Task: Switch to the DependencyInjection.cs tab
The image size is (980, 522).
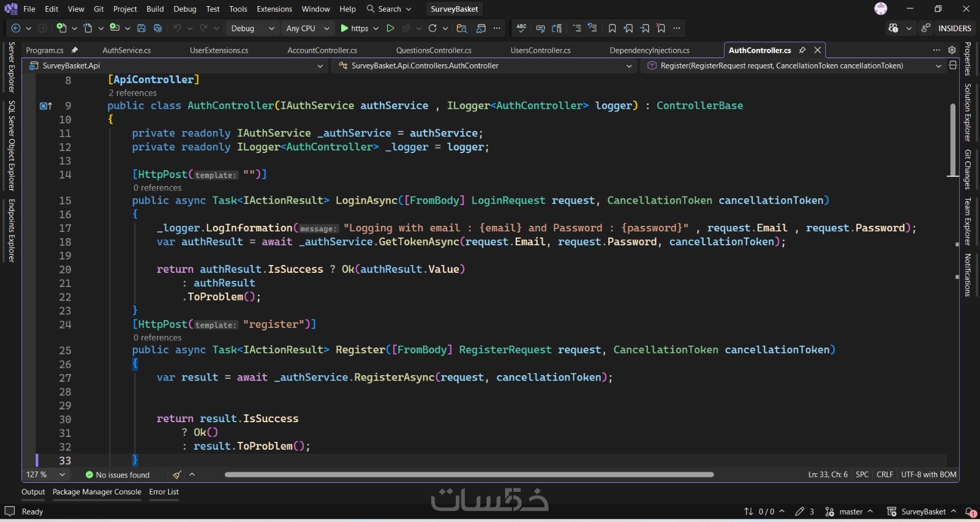Action: click(x=649, y=50)
